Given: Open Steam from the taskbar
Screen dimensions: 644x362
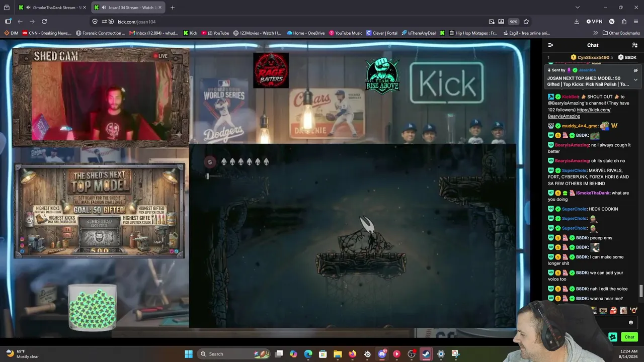Looking at the screenshot, I should click(426, 354).
